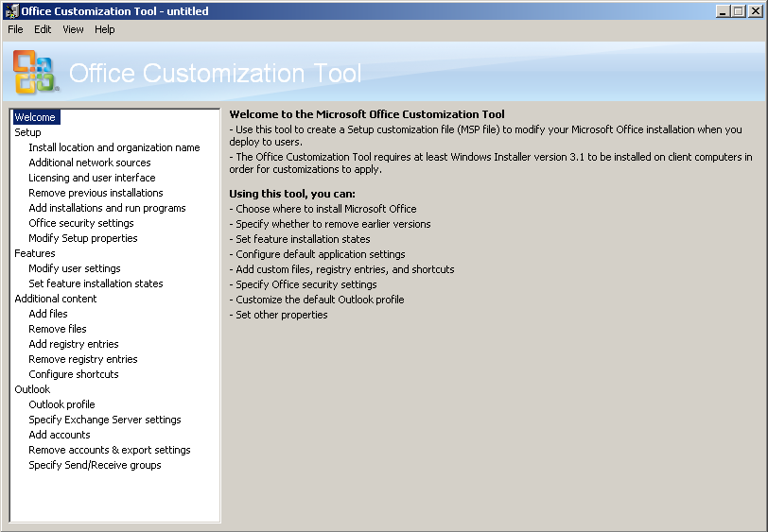Open Office security settings page
This screenshot has width=768, height=532.
tap(81, 223)
